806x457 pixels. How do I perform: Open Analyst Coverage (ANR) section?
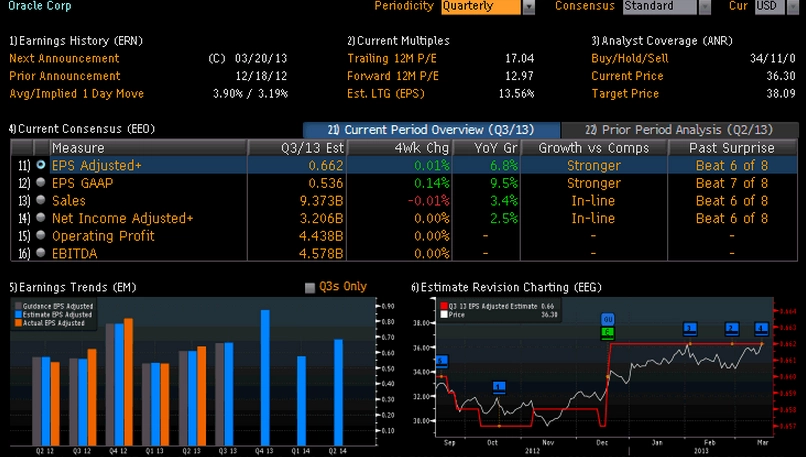point(662,41)
